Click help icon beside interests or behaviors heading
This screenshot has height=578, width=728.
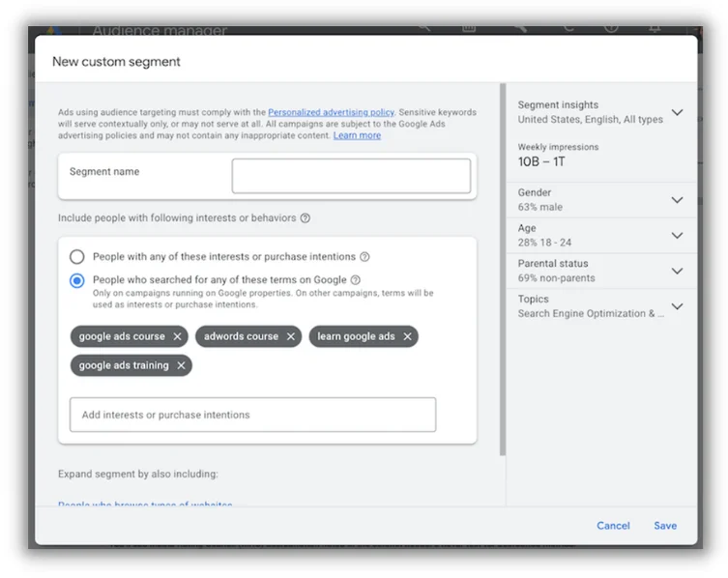pos(306,218)
